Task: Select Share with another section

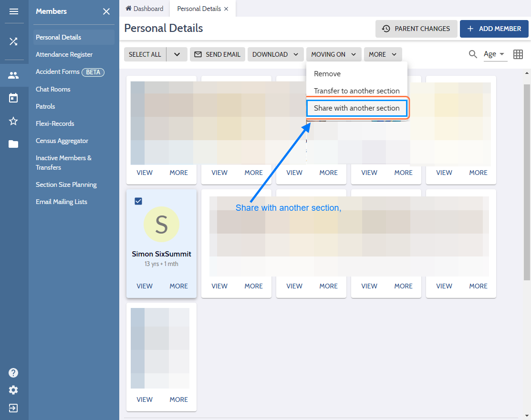Action: pos(357,108)
